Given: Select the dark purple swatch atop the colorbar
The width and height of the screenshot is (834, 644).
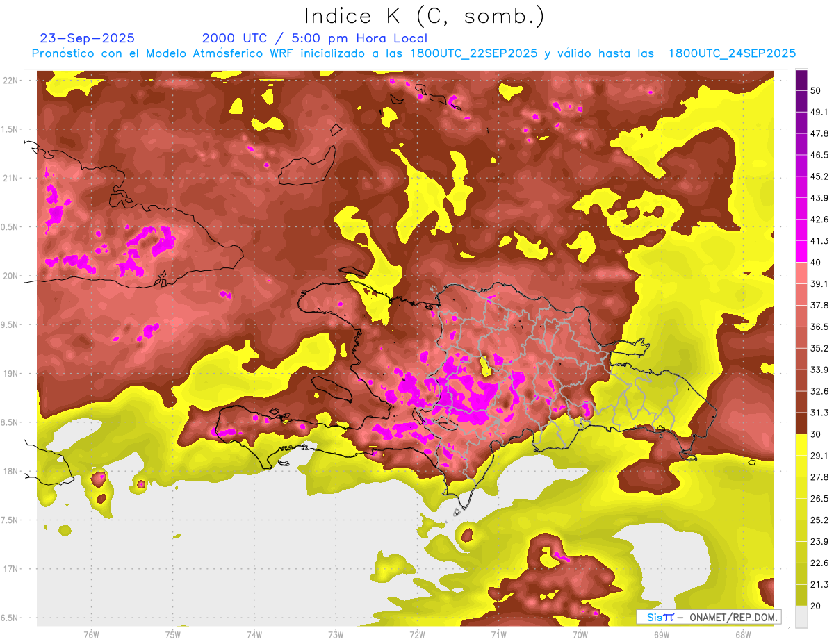Looking at the screenshot, I should point(801,80).
